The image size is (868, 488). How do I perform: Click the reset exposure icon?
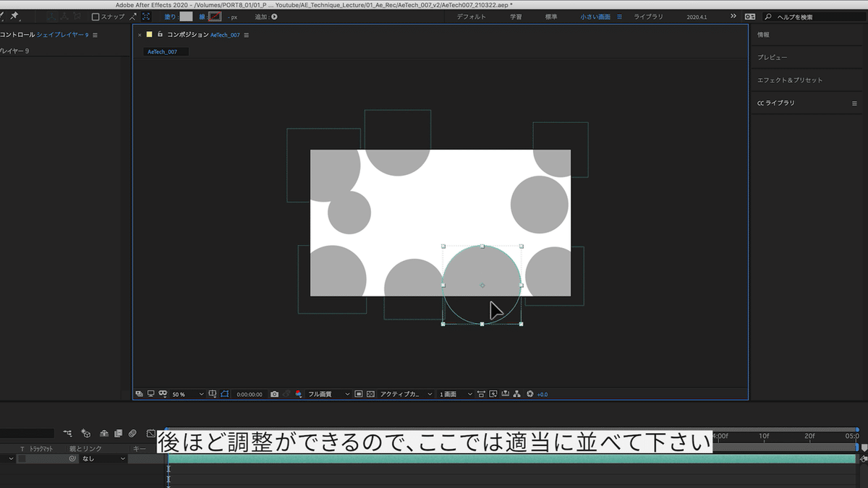[529, 394]
